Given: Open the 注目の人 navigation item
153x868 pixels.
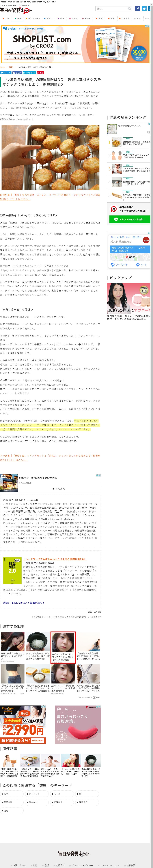Looking at the screenshot, I should [x=124, y=18].
